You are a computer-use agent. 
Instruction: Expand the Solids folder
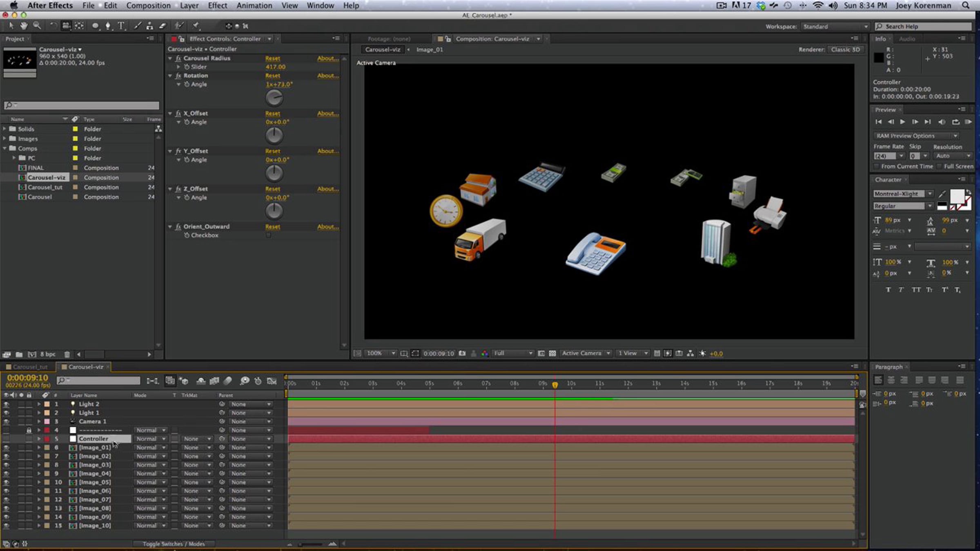4,129
